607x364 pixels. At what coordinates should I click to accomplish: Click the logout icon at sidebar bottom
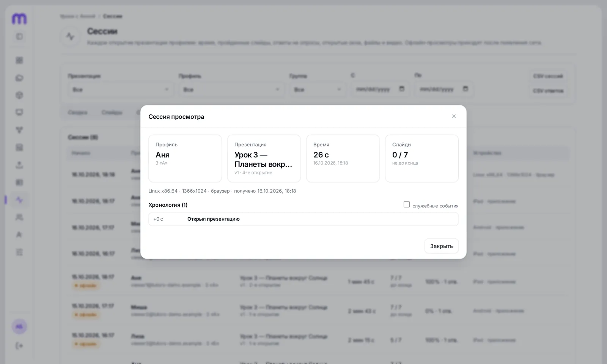click(x=19, y=346)
